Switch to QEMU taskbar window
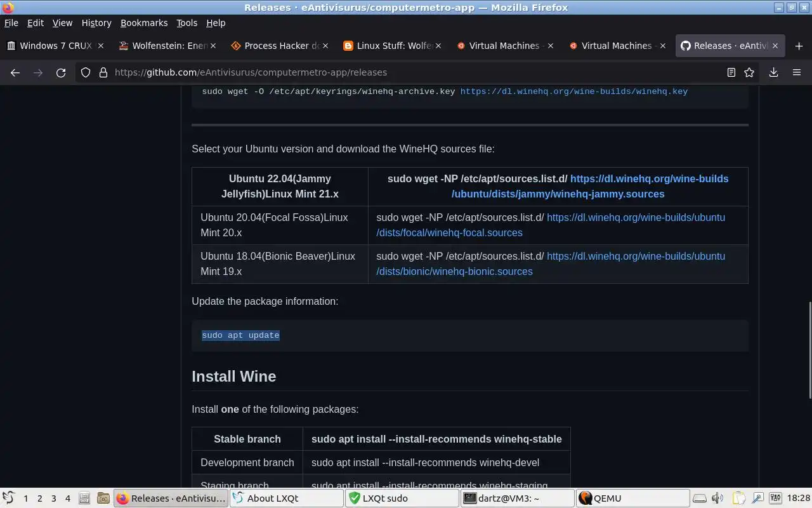Image resolution: width=812 pixels, height=508 pixels. [632, 498]
